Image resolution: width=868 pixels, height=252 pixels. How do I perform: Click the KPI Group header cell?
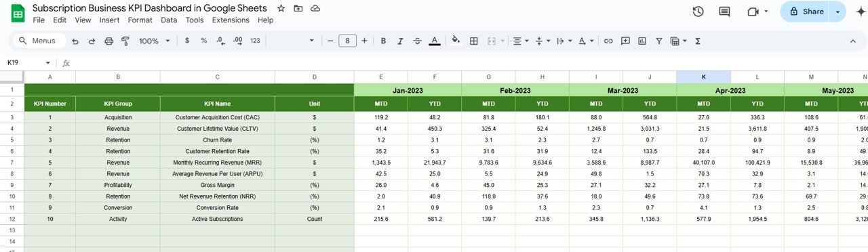tap(118, 104)
